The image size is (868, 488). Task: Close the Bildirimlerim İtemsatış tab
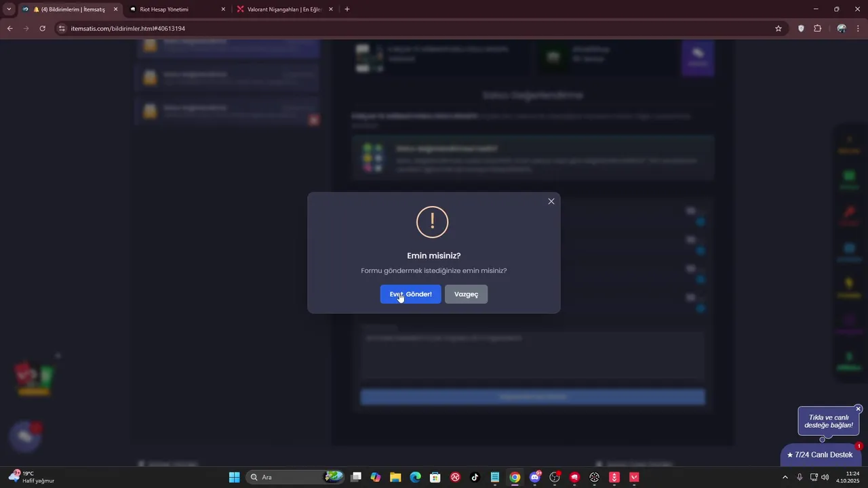tap(115, 9)
